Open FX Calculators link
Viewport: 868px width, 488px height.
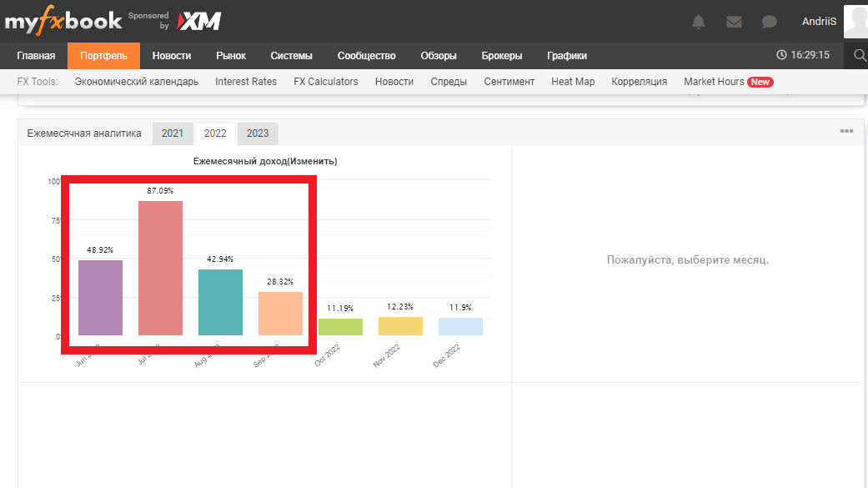325,82
